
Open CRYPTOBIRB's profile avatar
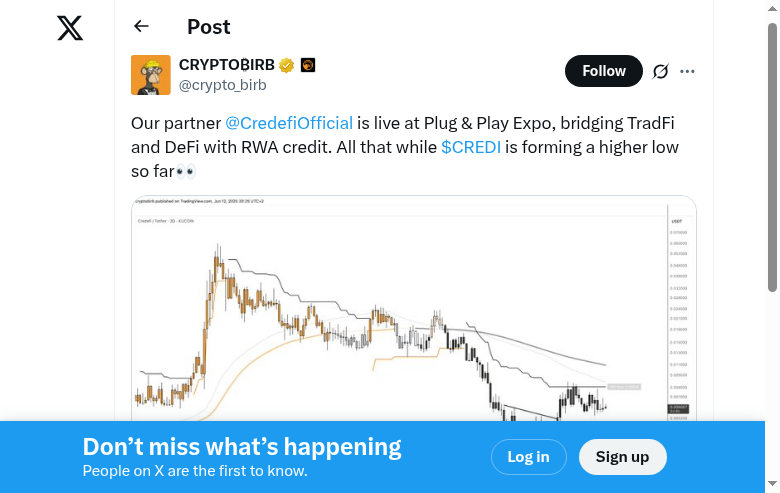tap(150, 75)
